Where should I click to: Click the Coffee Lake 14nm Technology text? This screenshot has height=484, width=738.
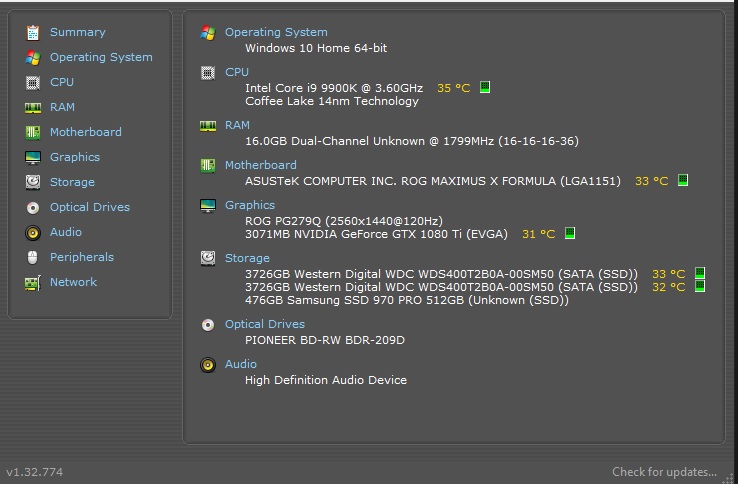point(332,101)
